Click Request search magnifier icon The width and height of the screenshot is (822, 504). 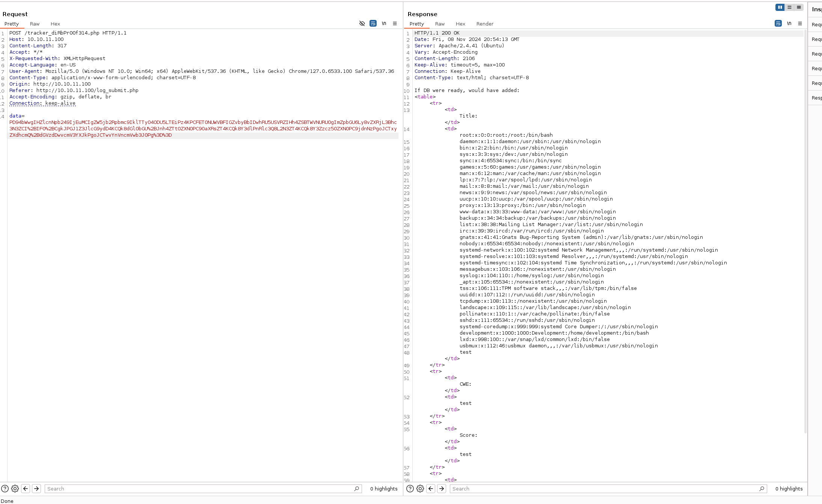point(356,489)
